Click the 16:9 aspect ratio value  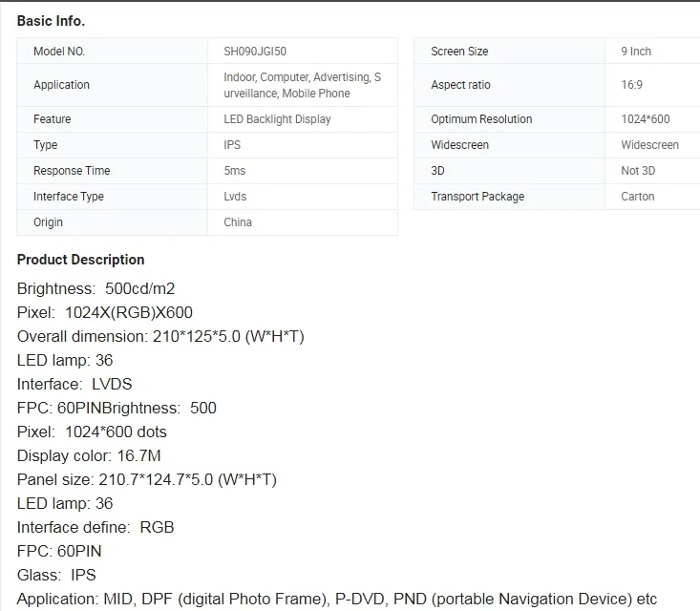tap(631, 85)
